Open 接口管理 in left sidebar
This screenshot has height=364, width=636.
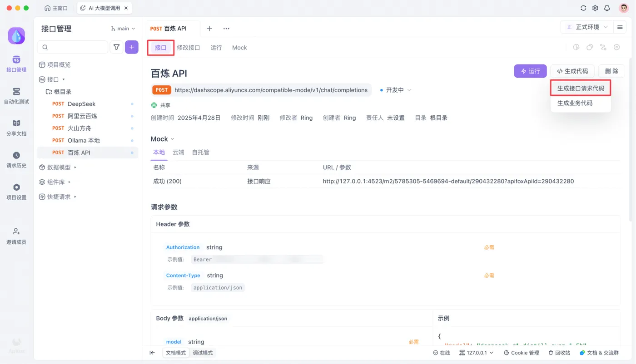coord(16,64)
